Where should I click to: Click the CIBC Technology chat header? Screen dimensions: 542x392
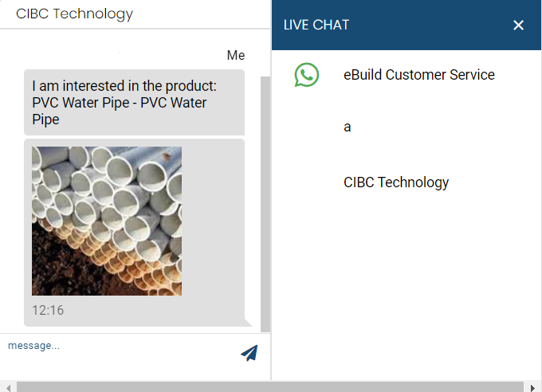[75, 14]
